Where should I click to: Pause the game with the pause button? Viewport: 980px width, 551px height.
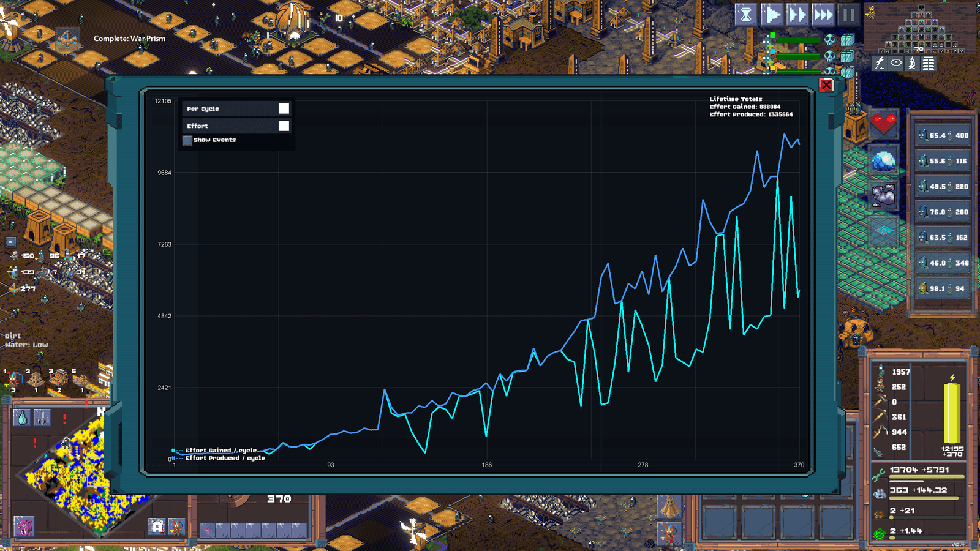849,15
